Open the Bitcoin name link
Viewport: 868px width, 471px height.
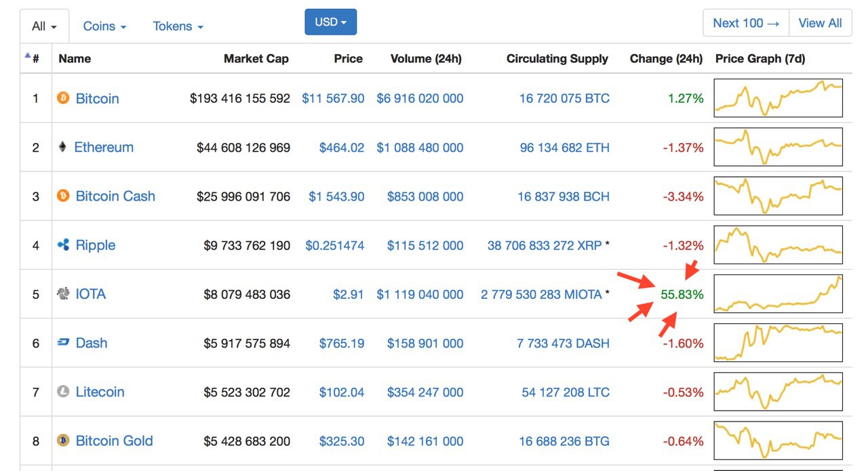point(97,98)
